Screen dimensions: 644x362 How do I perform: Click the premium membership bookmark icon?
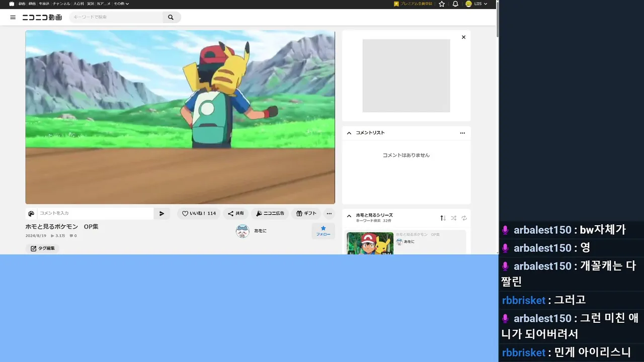pos(396,4)
